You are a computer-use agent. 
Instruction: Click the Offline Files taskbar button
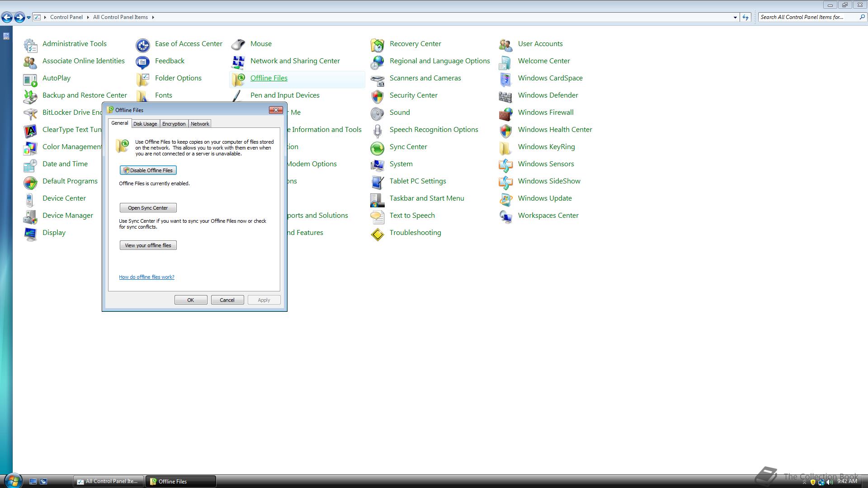pos(181,482)
